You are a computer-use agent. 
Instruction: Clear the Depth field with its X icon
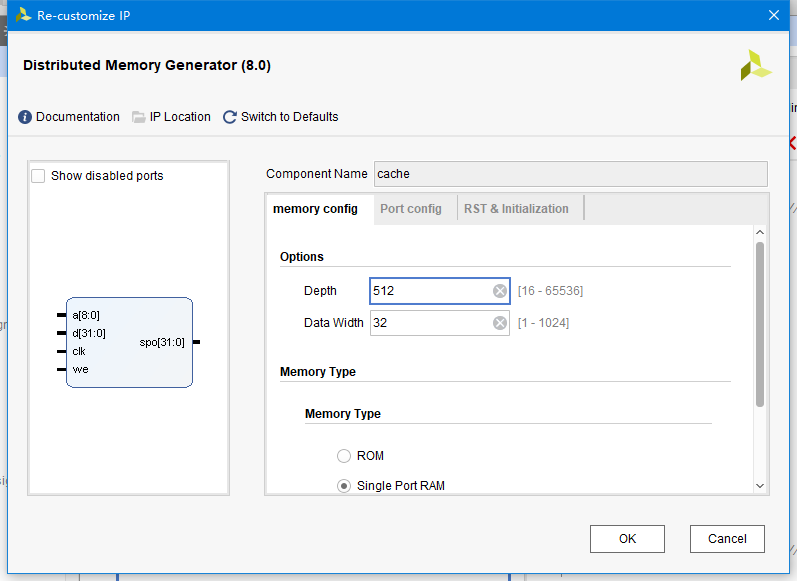coord(500,291)
